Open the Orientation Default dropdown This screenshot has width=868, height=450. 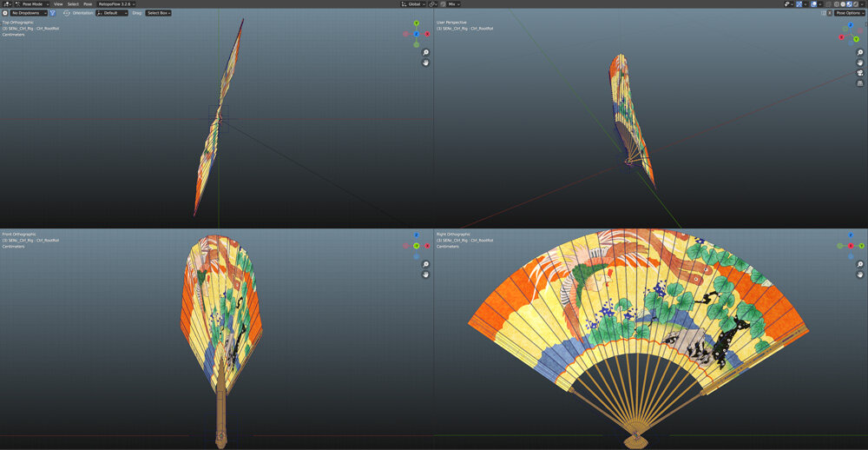112,13
